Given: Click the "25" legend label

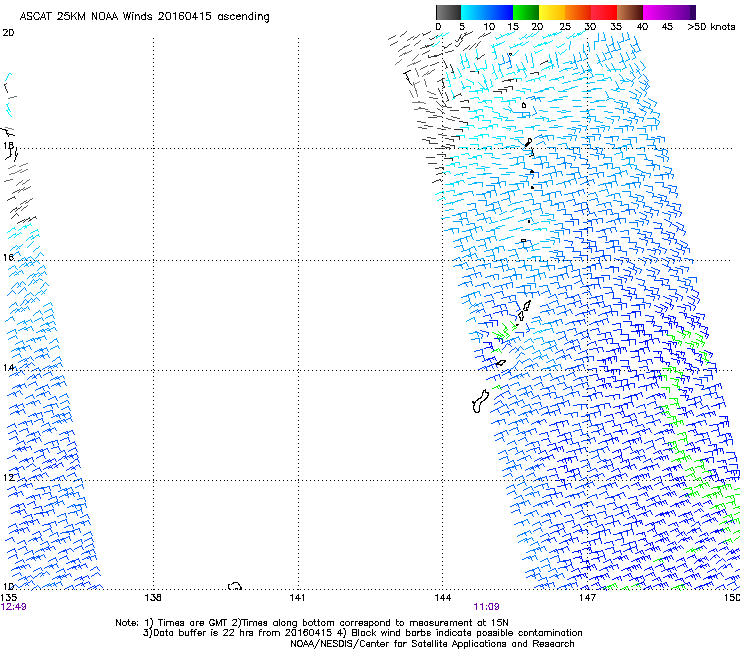Looking at the screenshot, I should [564, 27].
